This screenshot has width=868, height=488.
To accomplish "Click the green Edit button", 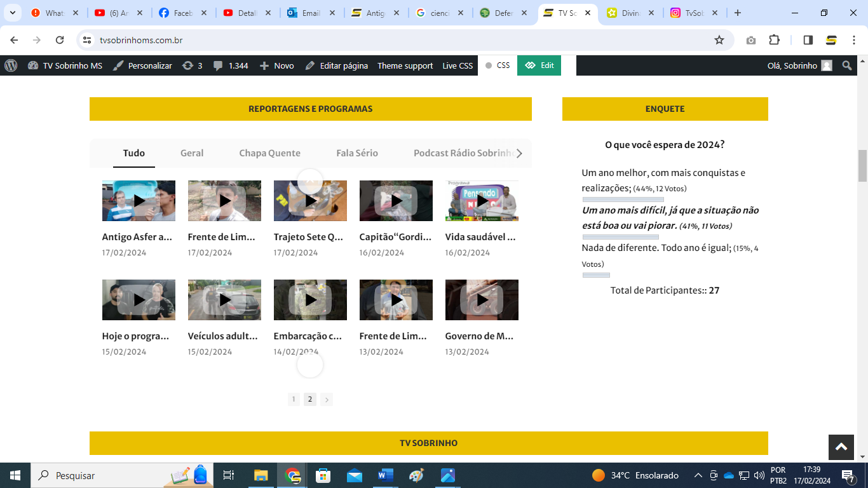I will coord(539,65).
